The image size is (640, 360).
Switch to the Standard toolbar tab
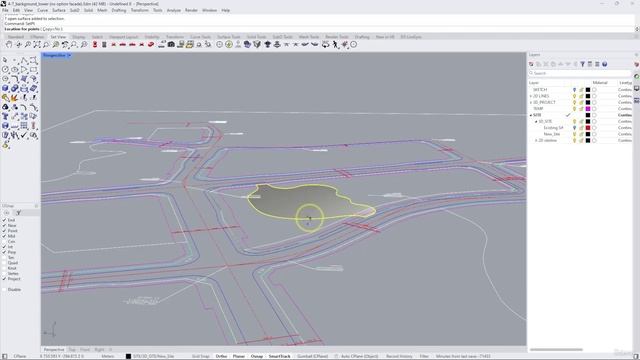click(16, 37)
